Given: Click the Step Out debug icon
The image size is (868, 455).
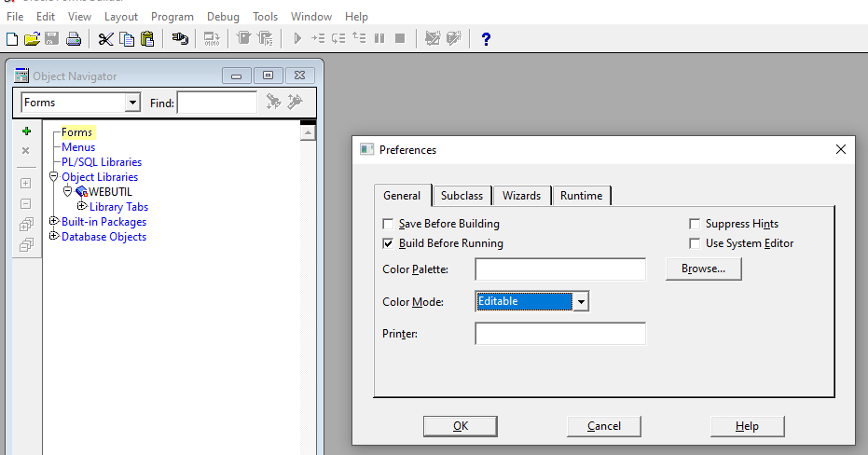Looking at the screenshot, I should 359,39.
